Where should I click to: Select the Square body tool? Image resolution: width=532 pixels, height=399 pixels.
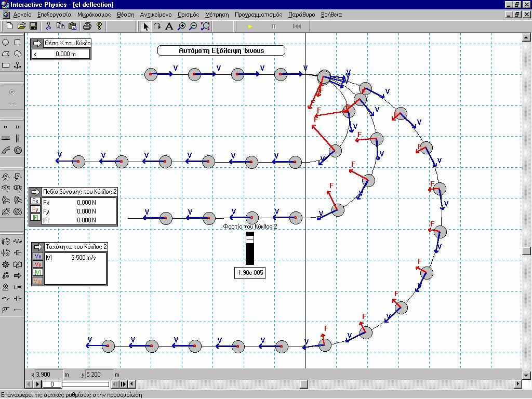(17, 43)
